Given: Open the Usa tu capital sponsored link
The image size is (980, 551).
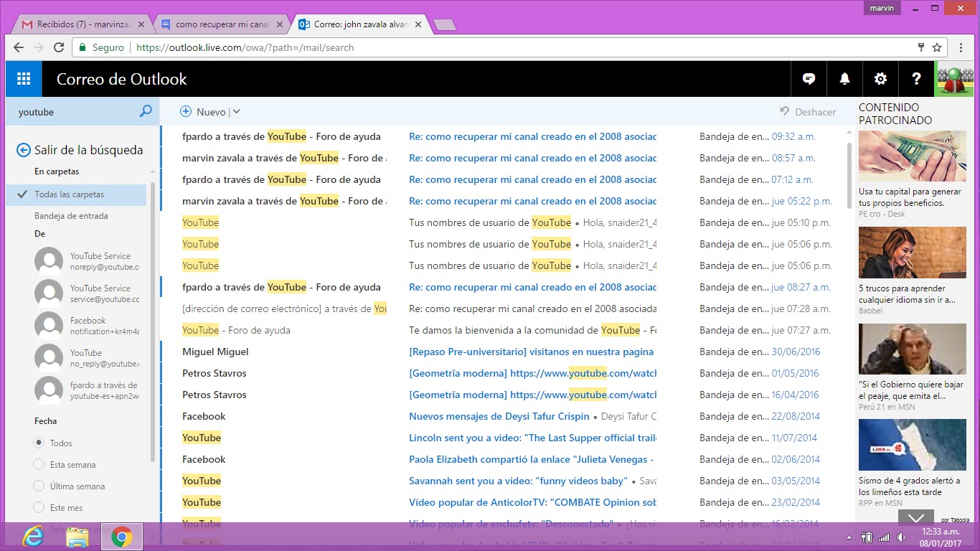Looking at the screenshot, I should pyautogui.click(x=910, y=197).
